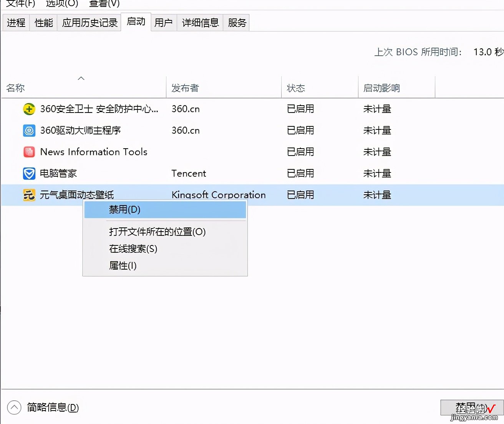504x424 pixels.
Task: Click the 禁用 button at bottom right
Action: click(472, 407)
